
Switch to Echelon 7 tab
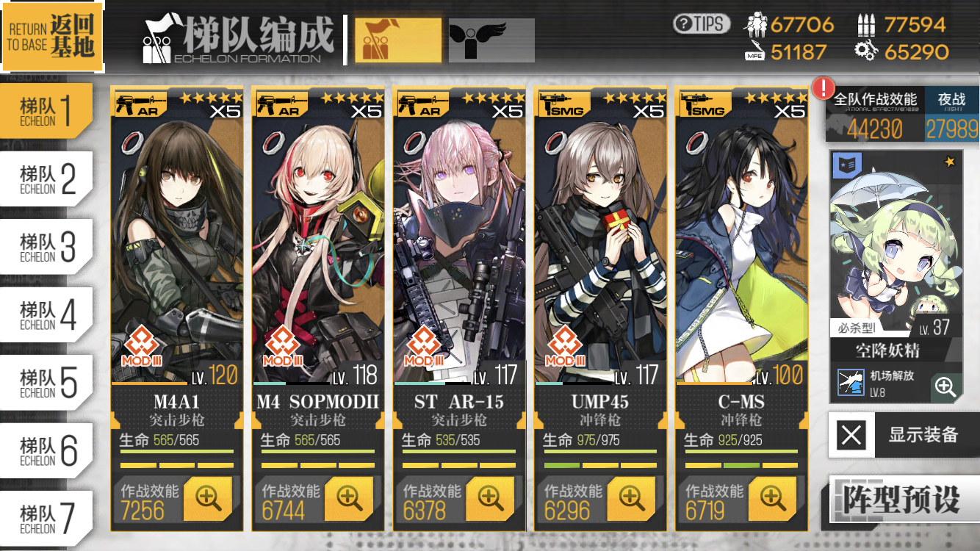click(46, 519)
